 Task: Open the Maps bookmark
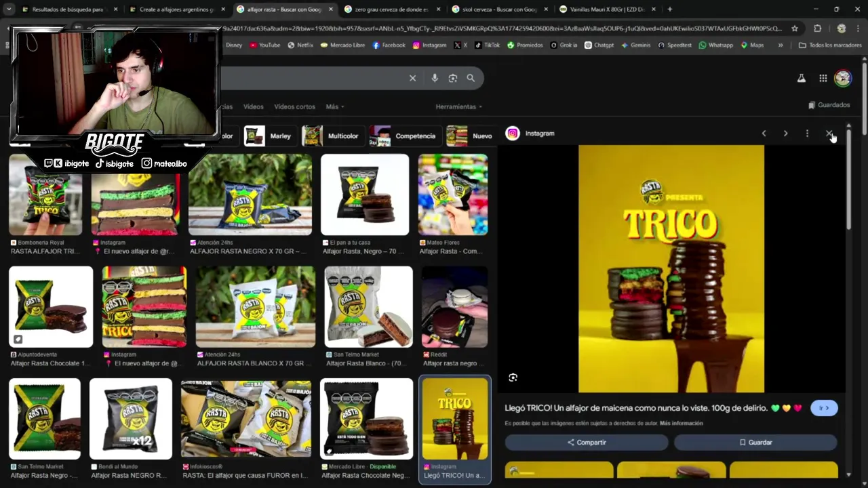coord(752,45)
